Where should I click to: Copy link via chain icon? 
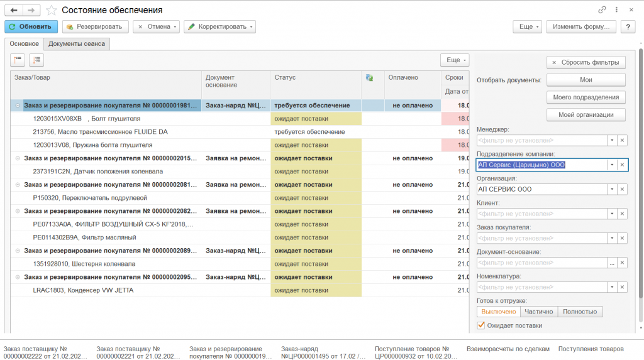coord(602,11)
